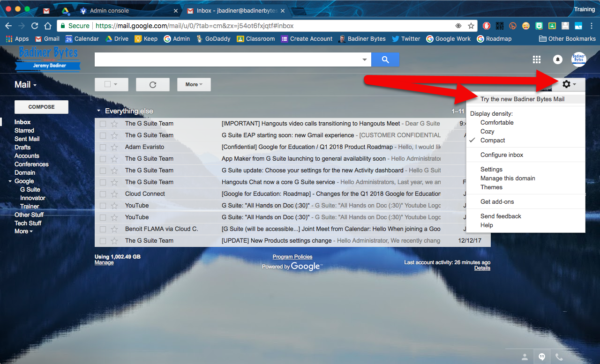Tick the select-all checkbox in the toolbar
600x364 pixels.
[107, 84]
